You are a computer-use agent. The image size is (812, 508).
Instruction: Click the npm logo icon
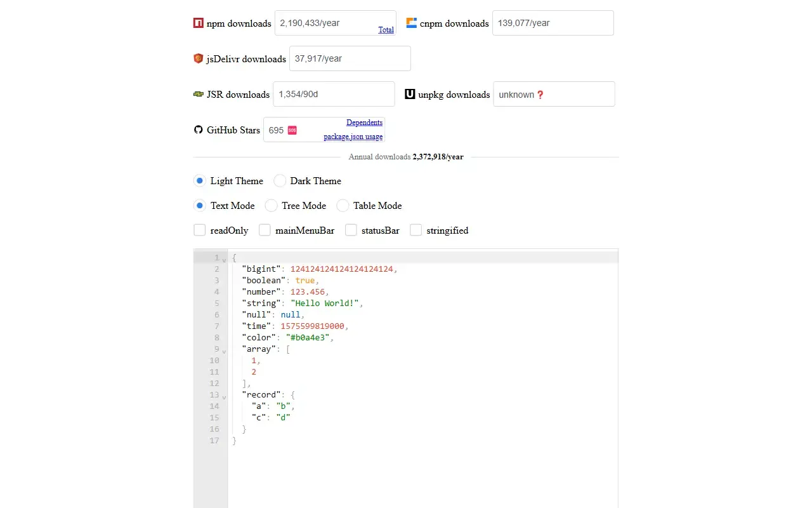(x=199, y=23)
